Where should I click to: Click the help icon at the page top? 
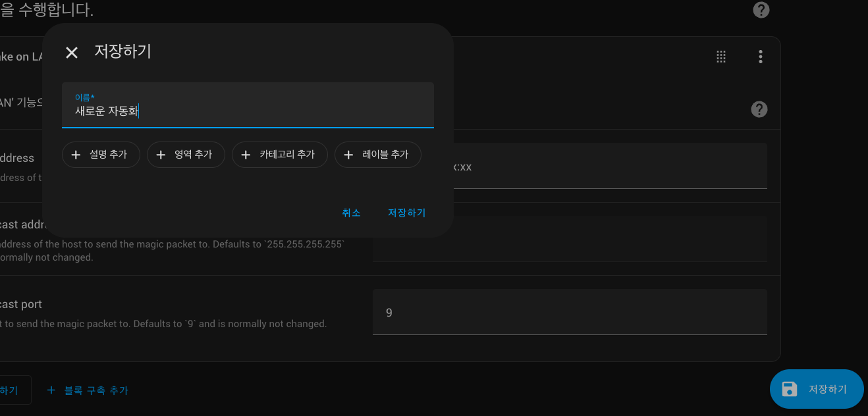pos(761,10)
